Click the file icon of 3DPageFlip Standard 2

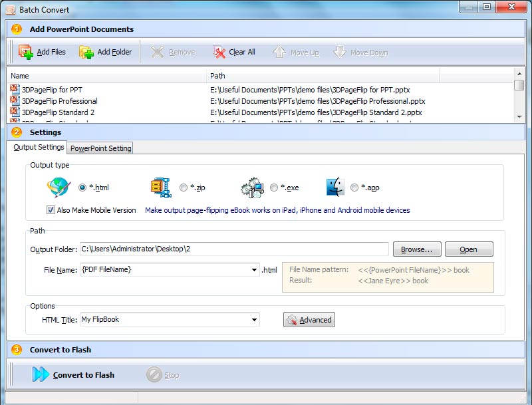point(15,112)
